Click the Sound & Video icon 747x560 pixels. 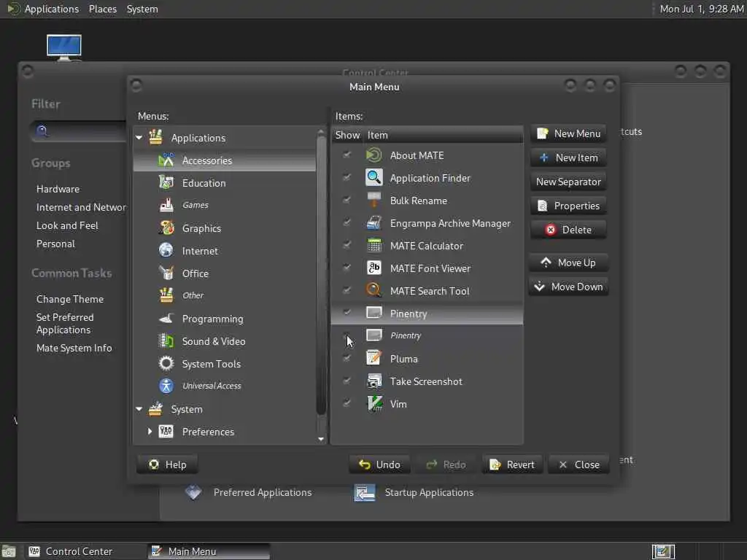[x=166, y=341]
